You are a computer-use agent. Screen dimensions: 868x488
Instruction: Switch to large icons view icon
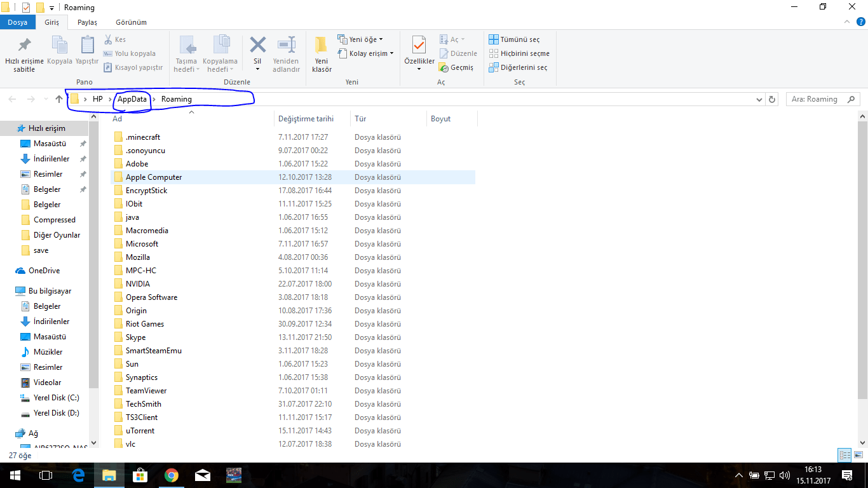[858, 455]
